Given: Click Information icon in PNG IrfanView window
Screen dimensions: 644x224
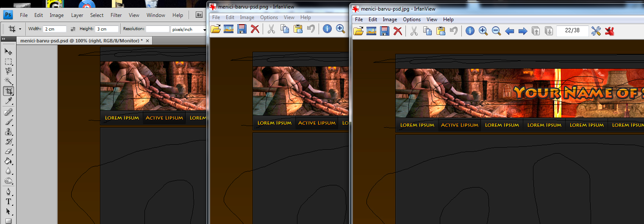Looking at the screenshot, I should (x=327, y=29).
